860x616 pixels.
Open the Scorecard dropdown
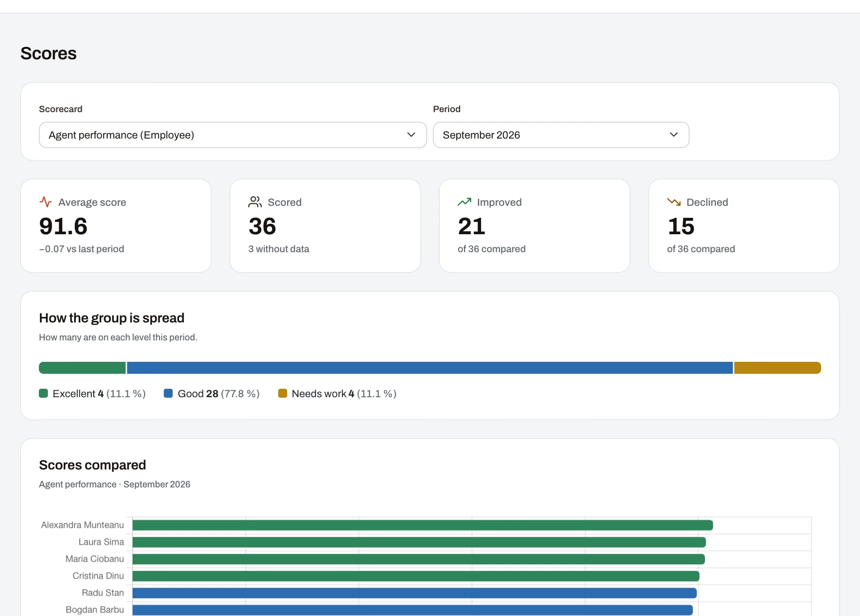(233, 135)
